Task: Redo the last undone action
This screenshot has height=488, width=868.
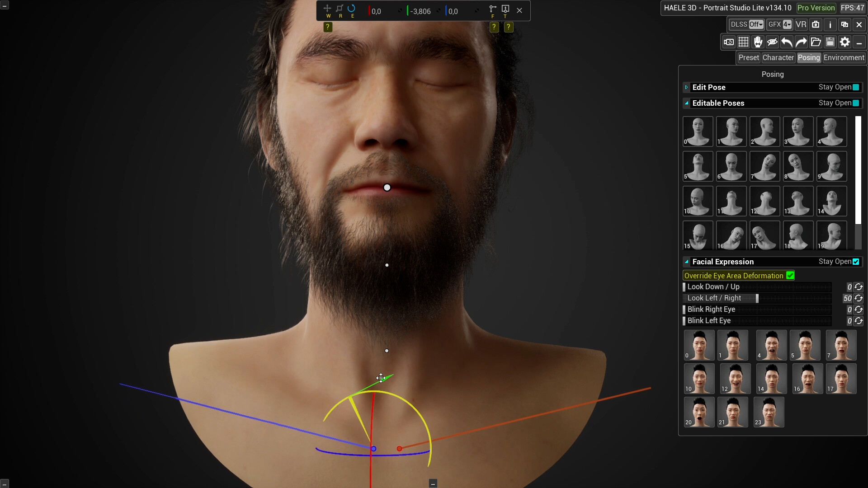Action: 801,42
